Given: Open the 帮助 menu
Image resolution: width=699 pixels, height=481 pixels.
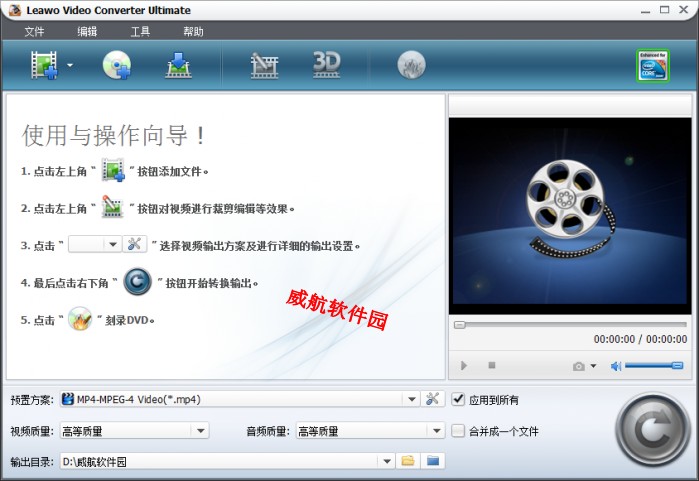Looking at the screenshot, I should [x=193, y=31].
